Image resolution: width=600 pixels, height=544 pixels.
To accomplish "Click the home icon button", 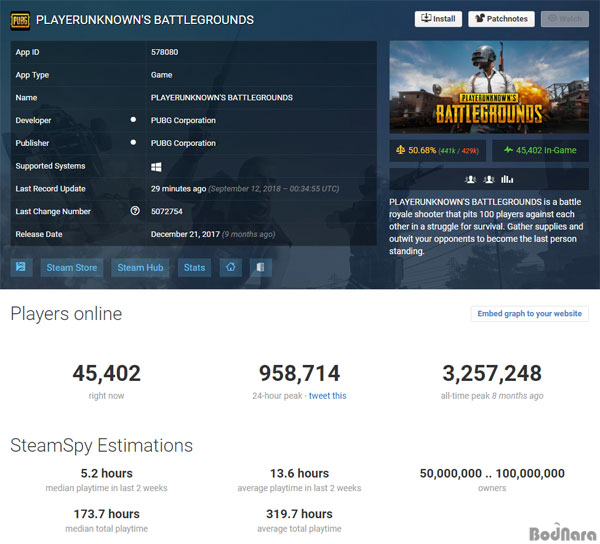I will pos(230,267).
